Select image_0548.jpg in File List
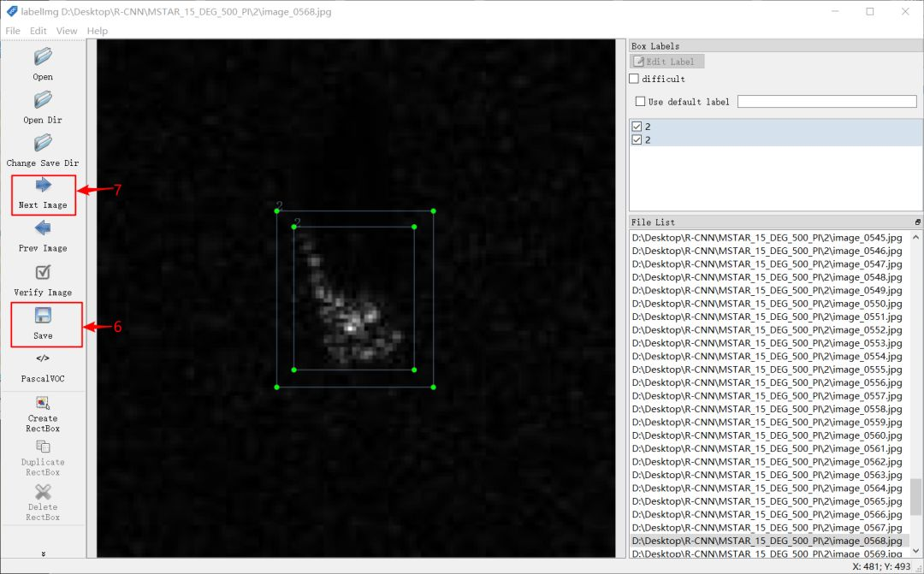 point(767,277)
